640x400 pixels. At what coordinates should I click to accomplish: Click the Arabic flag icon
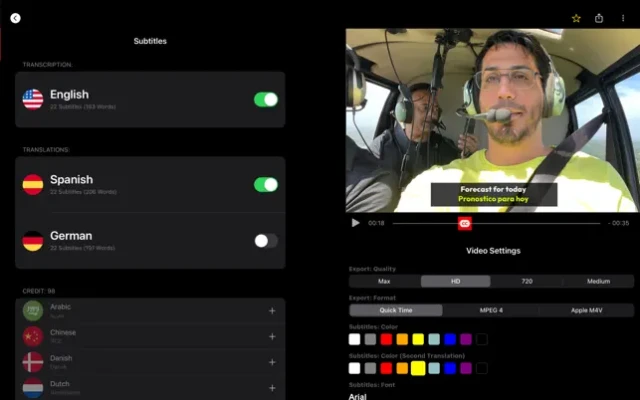click(x=33, y=310)
